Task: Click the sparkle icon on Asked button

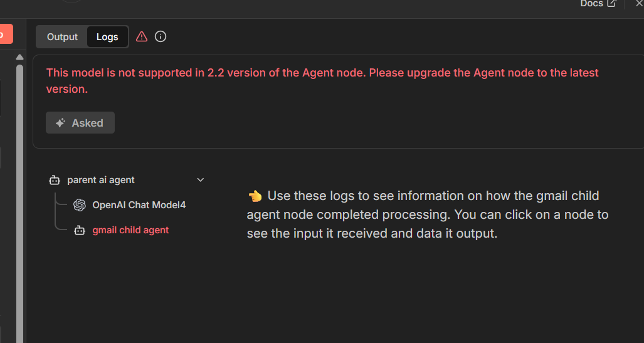Action: tap(60, 123)
